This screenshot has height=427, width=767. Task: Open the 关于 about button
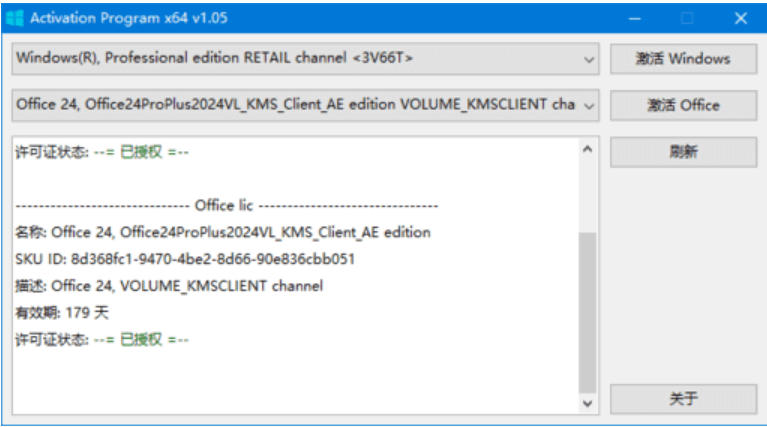(683, 399)
